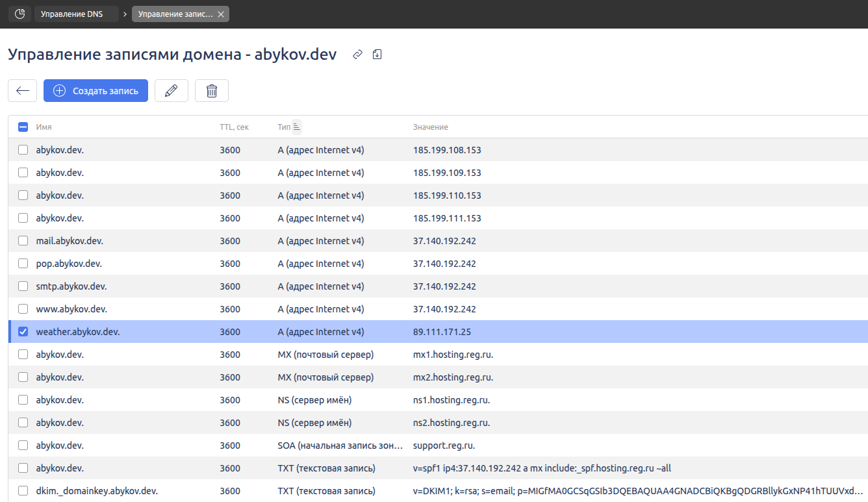Click the dkim._domainkey.abykov.dev. name cell
The width and height of the screenshot is (868, 502).
(x=97, y=491)
